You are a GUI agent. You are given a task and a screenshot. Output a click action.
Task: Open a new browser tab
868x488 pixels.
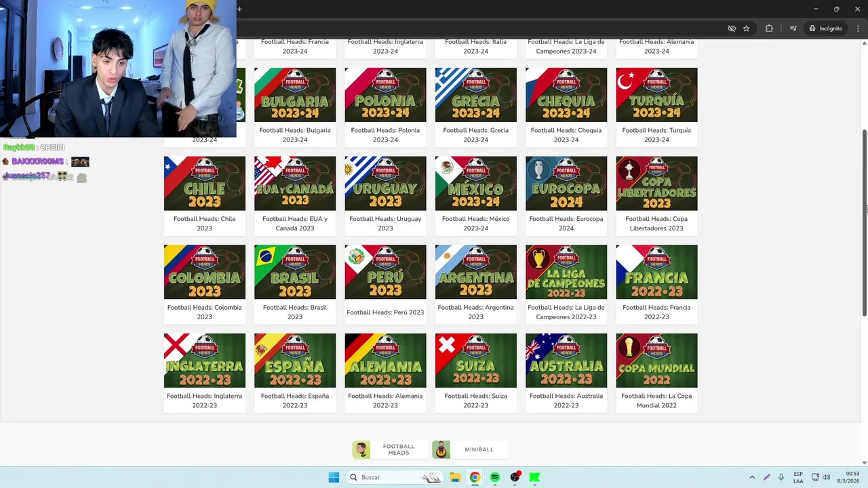pyautogui.click(x=239, y=9)
